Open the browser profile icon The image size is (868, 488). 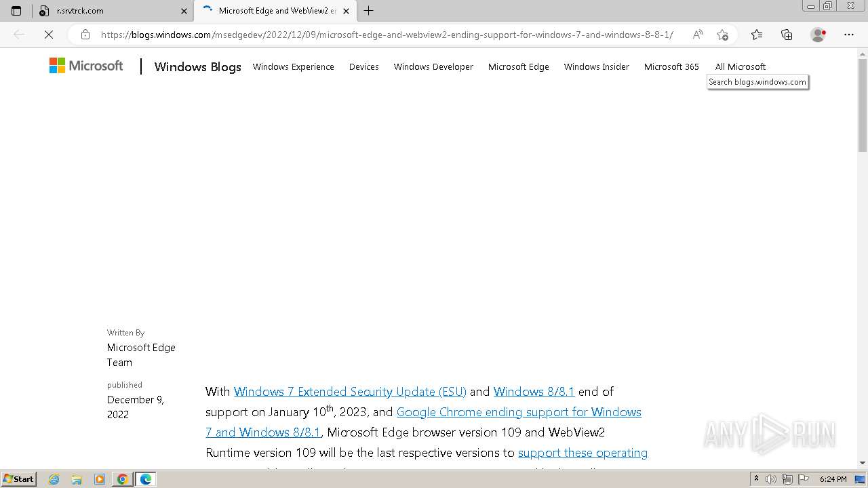[818, 35]
